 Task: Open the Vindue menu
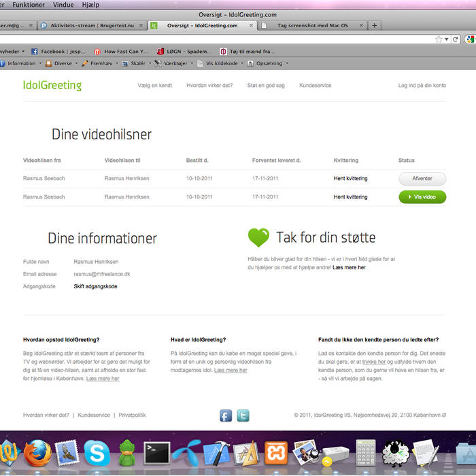click(63, 5)
